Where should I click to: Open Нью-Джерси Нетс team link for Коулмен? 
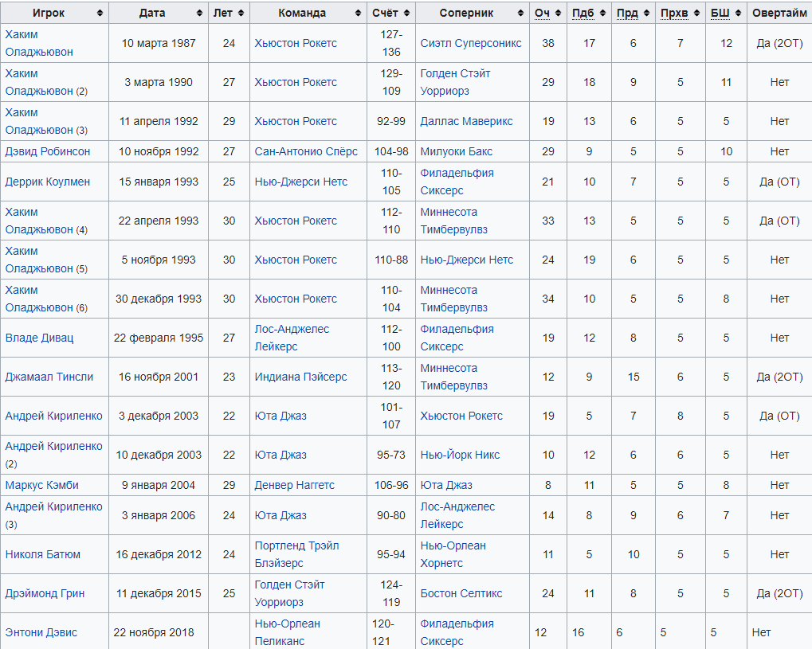(x=301, y=182)
